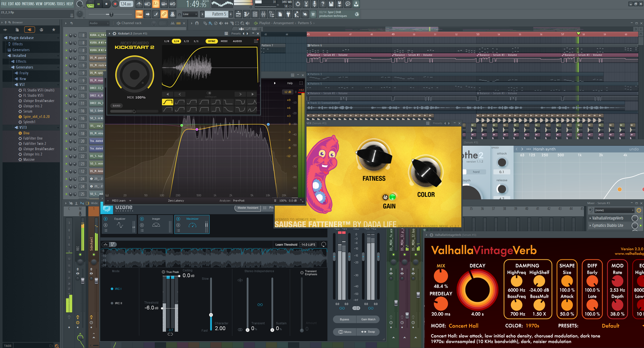
Task: Collapse the Generators folder in browser
Action: pyautogui.click(x=24, y=67)
